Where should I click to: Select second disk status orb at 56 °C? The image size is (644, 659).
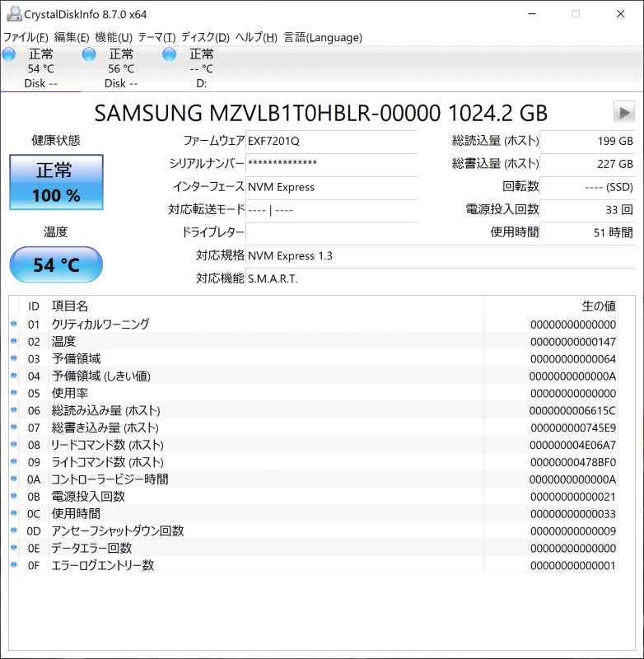point(89,54)
